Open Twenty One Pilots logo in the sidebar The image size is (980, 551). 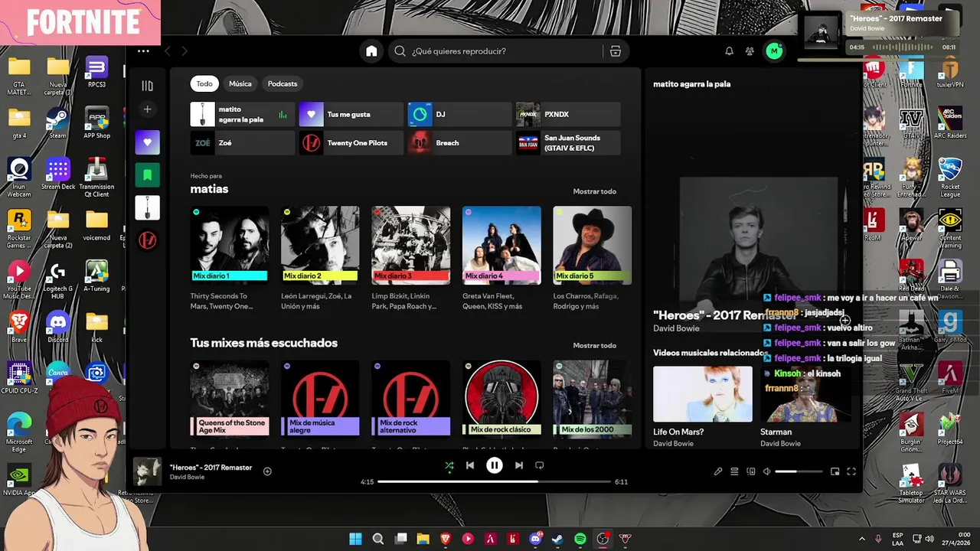tap(148, 240)
